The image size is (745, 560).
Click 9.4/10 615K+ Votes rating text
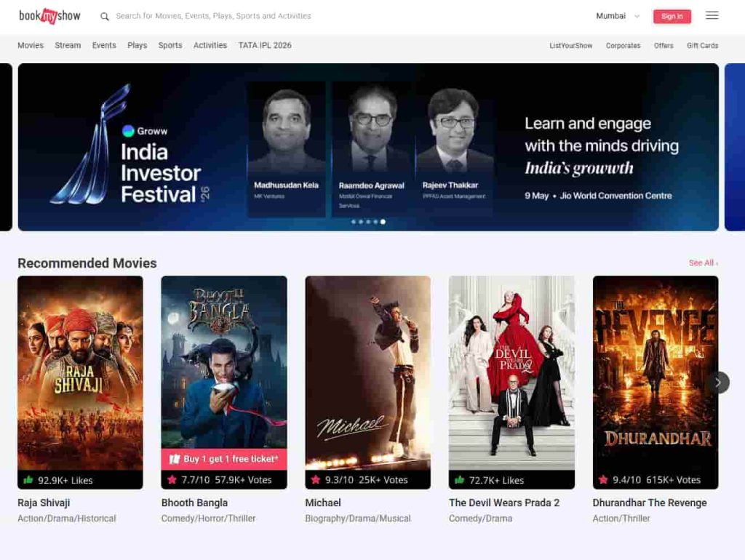click(656, 480)
